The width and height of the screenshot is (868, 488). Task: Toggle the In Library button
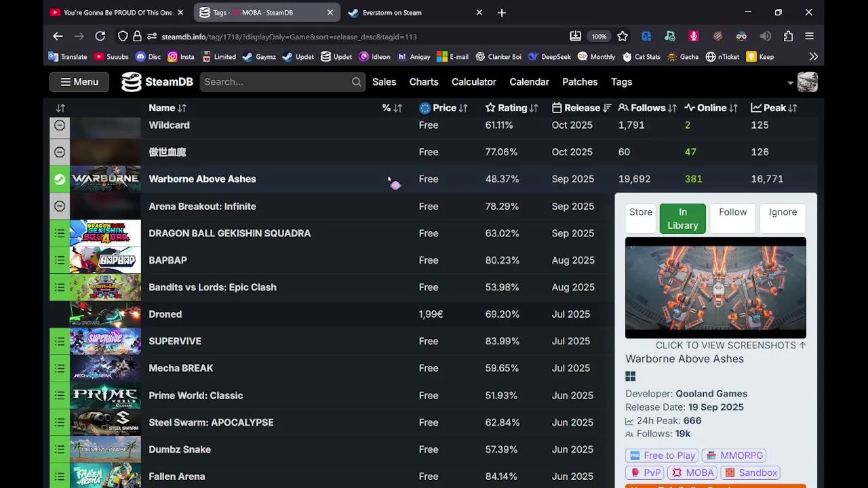click(x=683, y=219)
